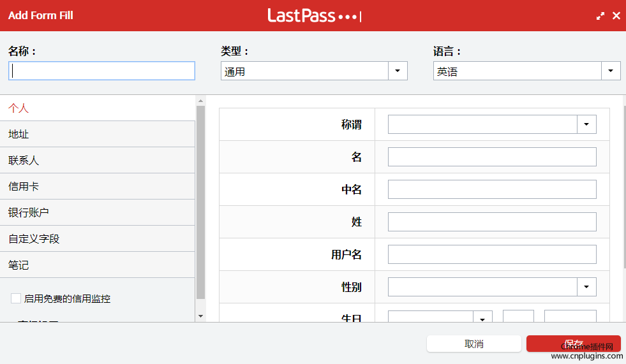
Task: Click the 姓 last name field
Action: (491, 222)
